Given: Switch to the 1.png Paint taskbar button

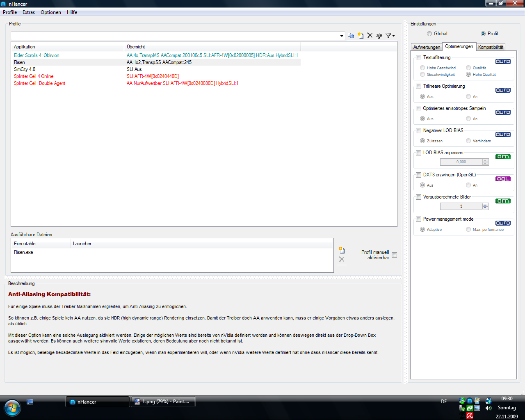Looking at the screenshot, I should (x=163, y=402).
